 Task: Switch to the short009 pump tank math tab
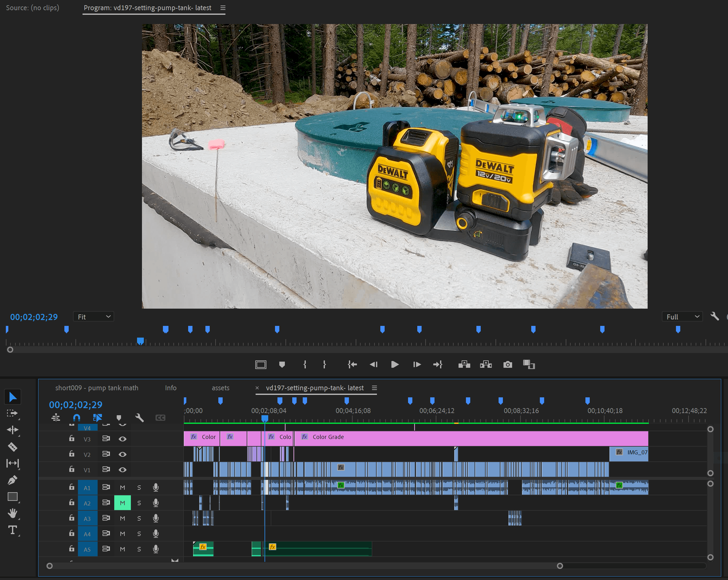coord(97,388)
